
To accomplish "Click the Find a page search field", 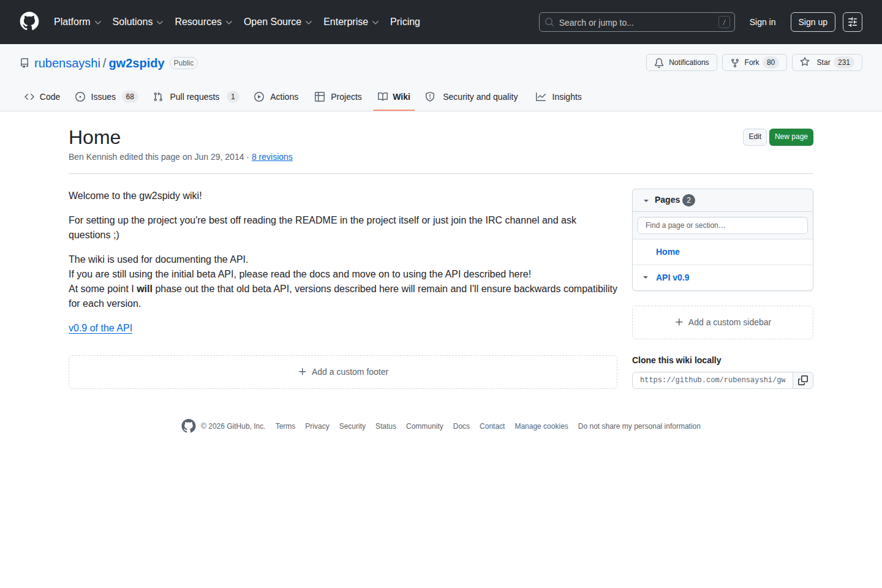I will tap(722, 225).
